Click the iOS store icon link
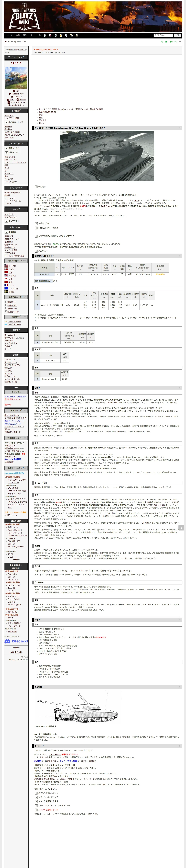 14,91
